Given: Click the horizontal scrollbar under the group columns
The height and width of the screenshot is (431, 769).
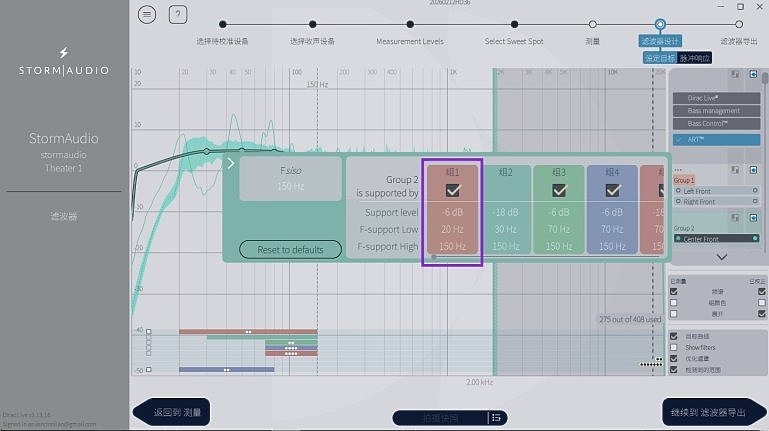Looking at the screenshot, I should 547,256.
